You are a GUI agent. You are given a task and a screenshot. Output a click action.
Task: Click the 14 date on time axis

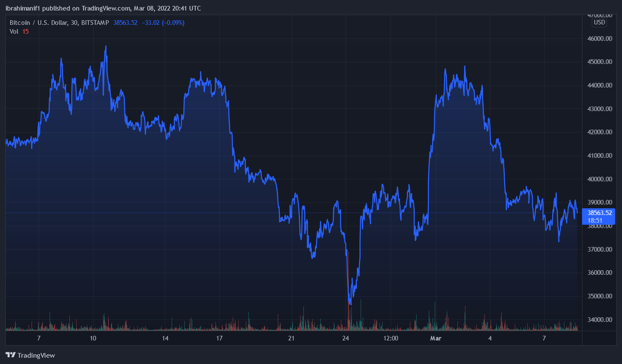pyautogui.click(x=165, y=338)
